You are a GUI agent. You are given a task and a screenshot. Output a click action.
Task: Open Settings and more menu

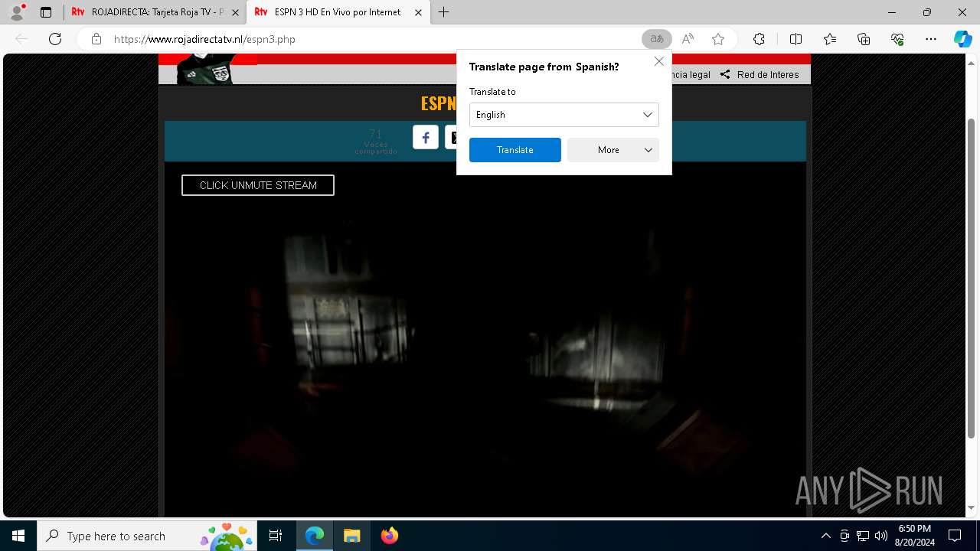(931, 39)
